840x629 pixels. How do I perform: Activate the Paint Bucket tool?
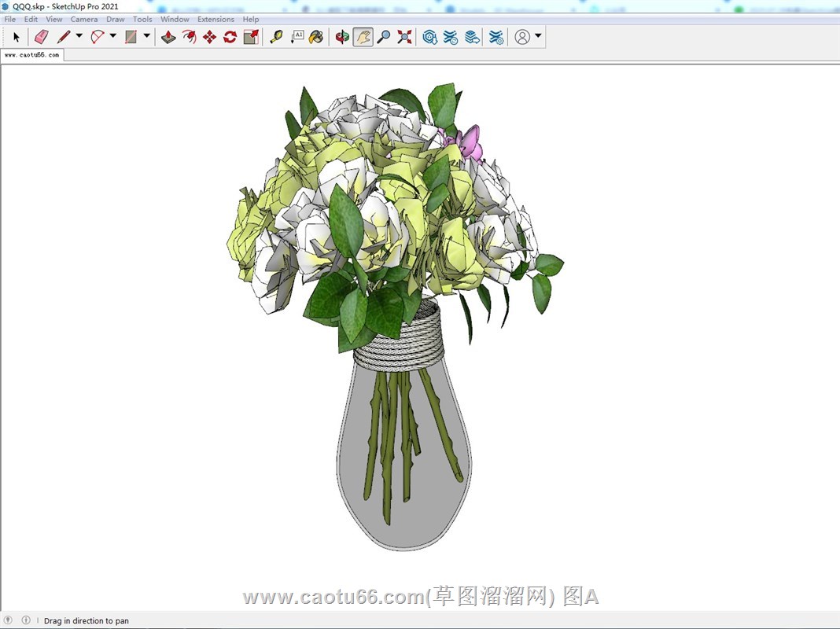coord(317,37)
